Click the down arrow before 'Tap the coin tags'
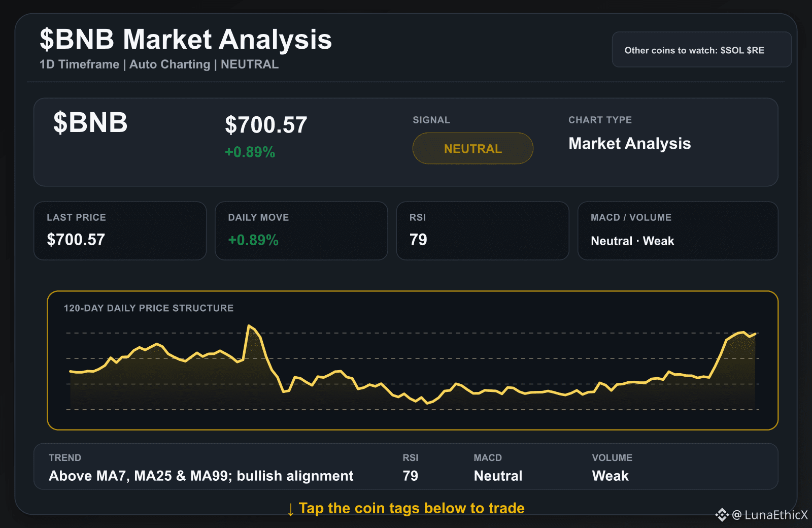 tap(291, 509)
